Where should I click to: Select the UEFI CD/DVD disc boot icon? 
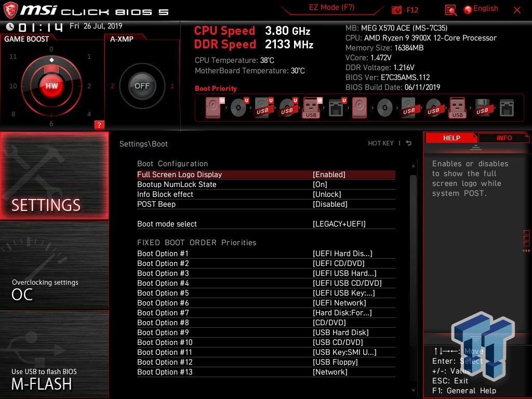[x=239, y=108]
